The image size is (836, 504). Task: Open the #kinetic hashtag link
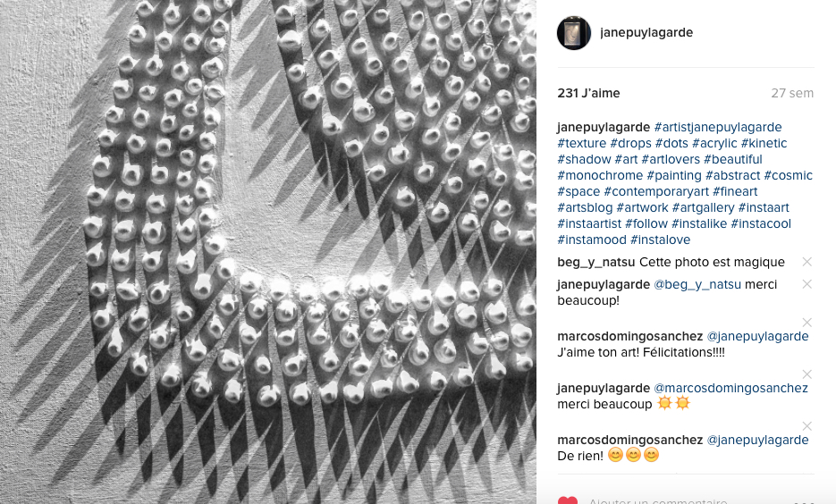point(764,143)
